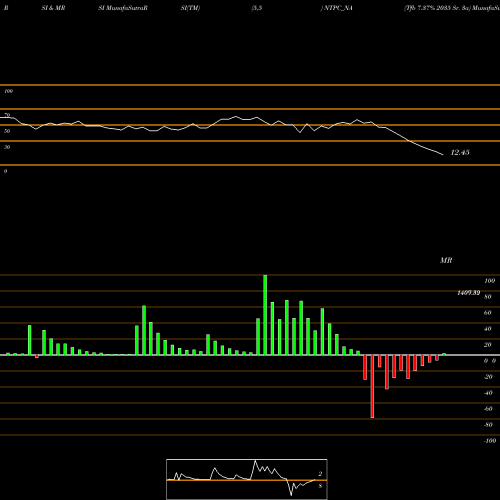Click the -60 label on MR axis

488,409
